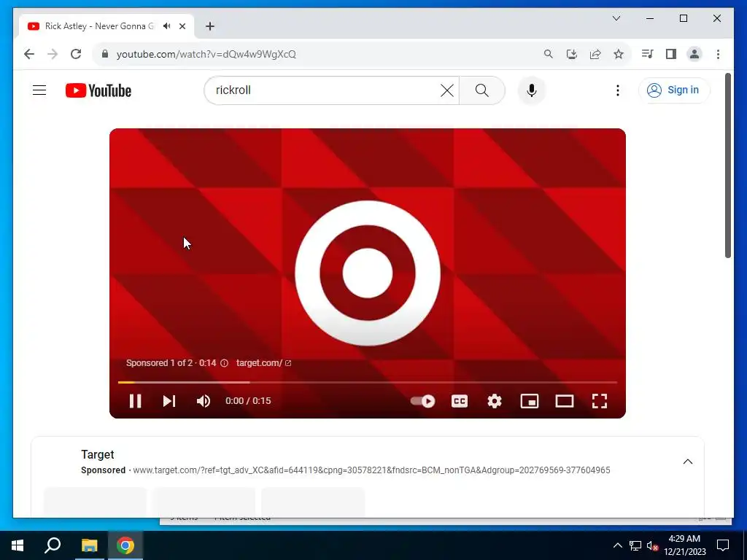Screen dimensions: 747x560
Task: Open Windows notification center
Action: pyautogui.click(x=723, y=545)
